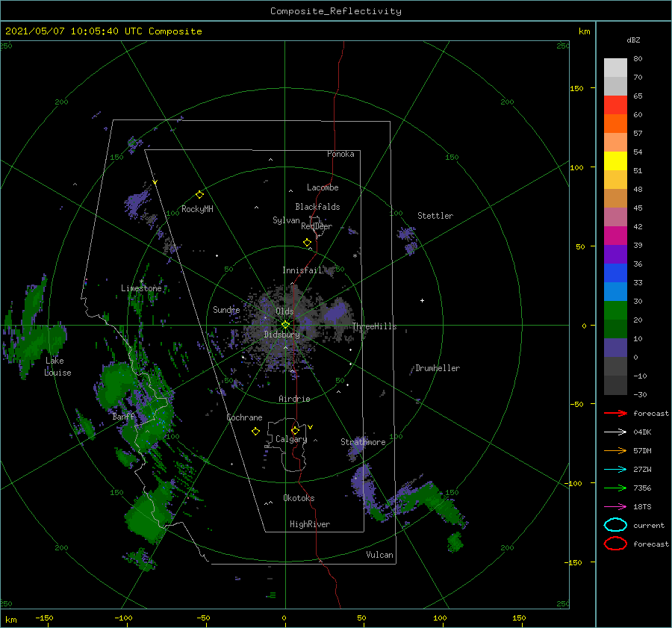Click the Okotoks label
This screenshot has width=672, height=628.
pos(299,498)
